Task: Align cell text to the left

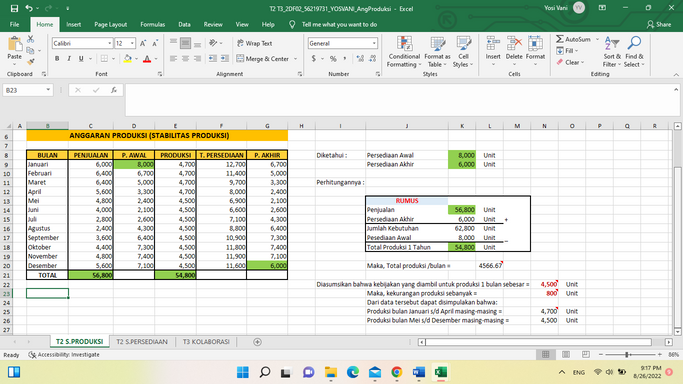Action: tap(173, 58)
